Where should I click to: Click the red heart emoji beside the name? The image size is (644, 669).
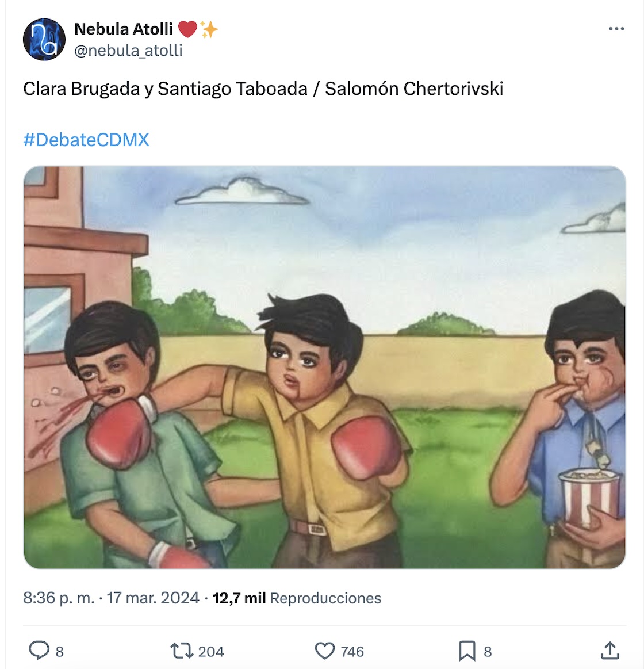pos(187,29)
